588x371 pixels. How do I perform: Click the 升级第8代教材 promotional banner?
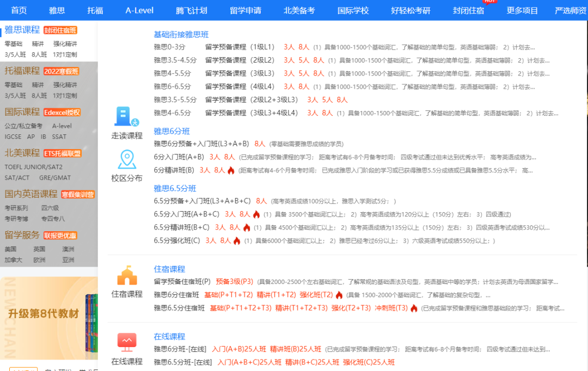[44, 314]
